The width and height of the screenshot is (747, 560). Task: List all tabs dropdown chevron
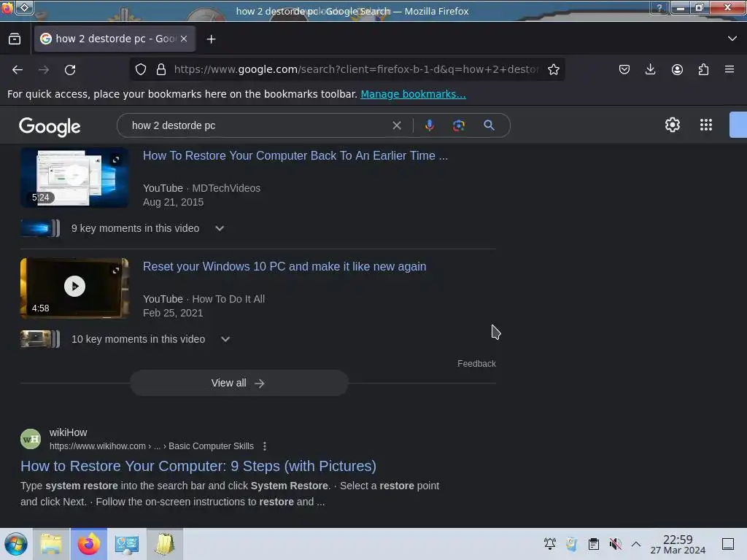(732, 39)
